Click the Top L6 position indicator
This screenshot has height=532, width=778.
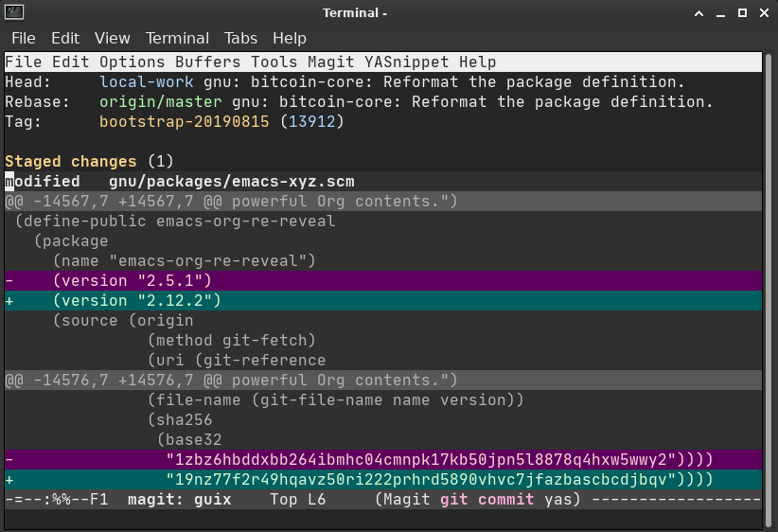tap(298, 499)
